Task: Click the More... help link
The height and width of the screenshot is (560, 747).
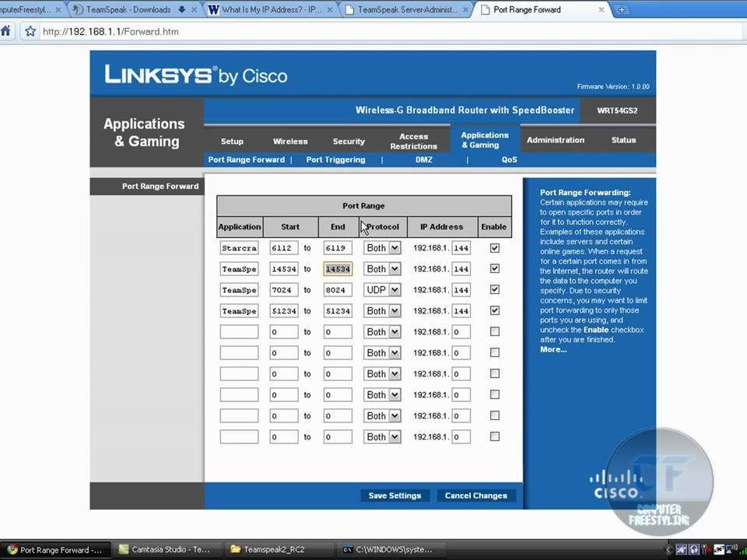Action: click(x=553, y=349)
